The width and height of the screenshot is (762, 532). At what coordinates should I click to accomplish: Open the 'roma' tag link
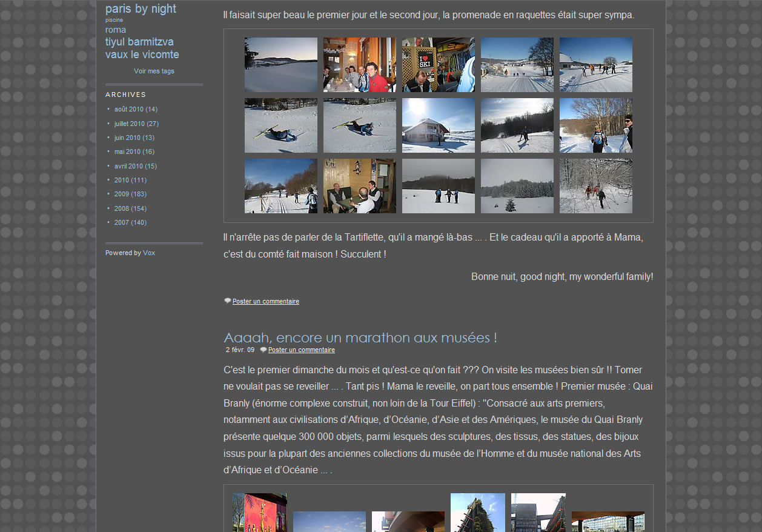tap(116, 30)
